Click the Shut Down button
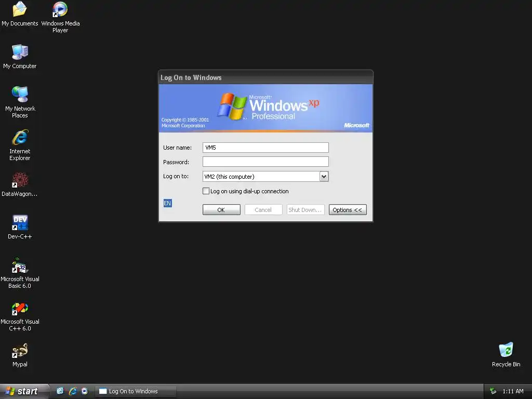Screen dimensions: 532x399 point(305,210)
